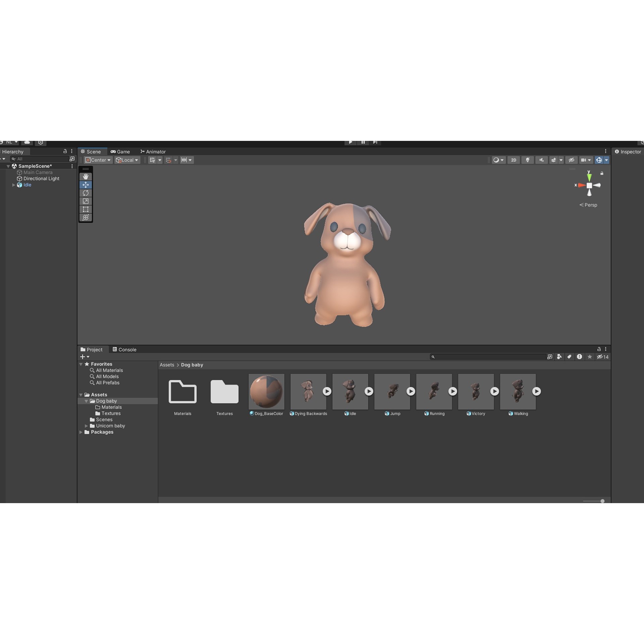Click Persp to switch projection mode

coord(588,205)
